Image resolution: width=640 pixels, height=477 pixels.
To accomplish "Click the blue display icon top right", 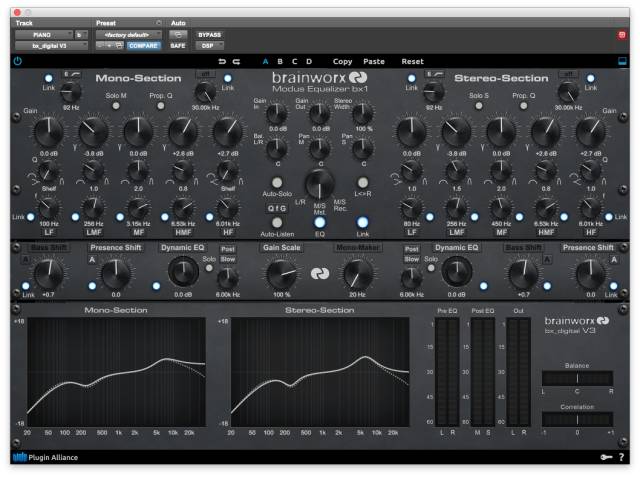I will 622,61.
